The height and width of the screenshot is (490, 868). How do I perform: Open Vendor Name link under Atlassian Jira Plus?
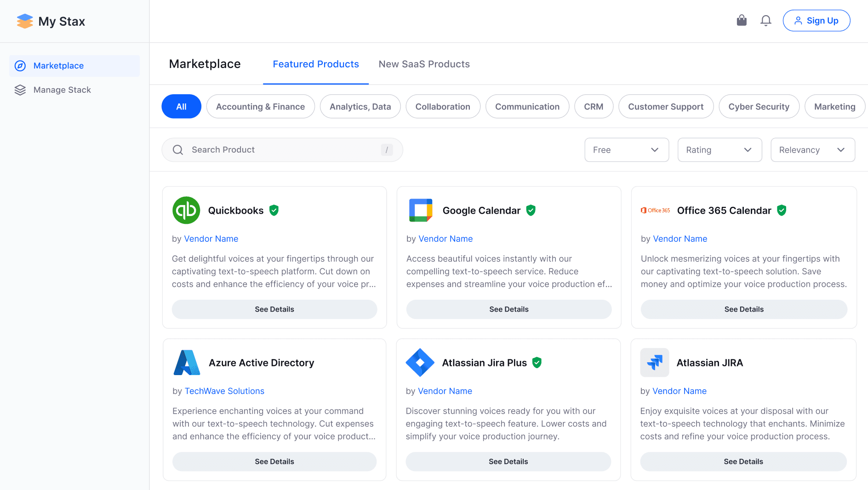445,391
